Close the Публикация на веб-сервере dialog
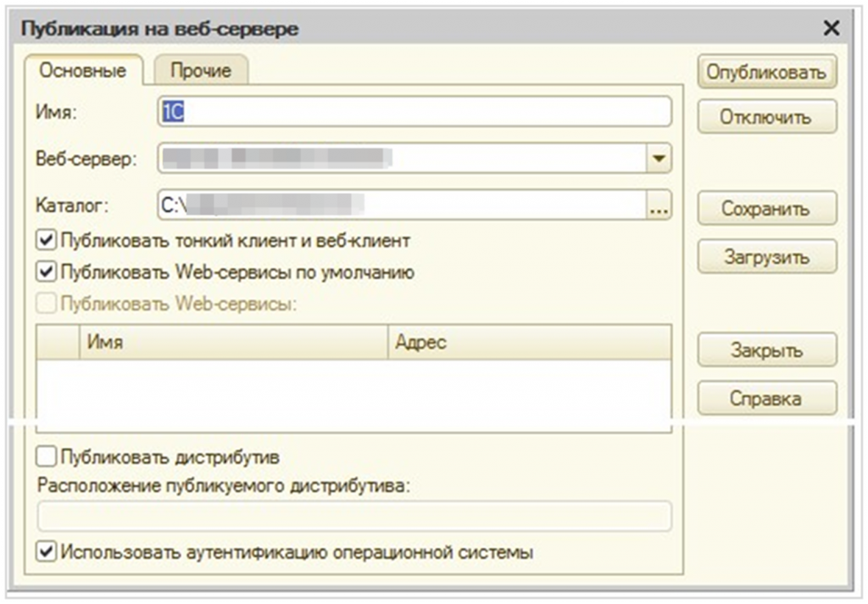Viewport: 868px width, 604px height. point(832,29)
